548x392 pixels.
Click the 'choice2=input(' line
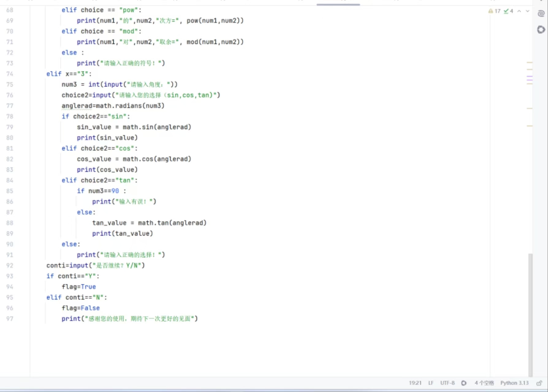click(x=141, y=95)
